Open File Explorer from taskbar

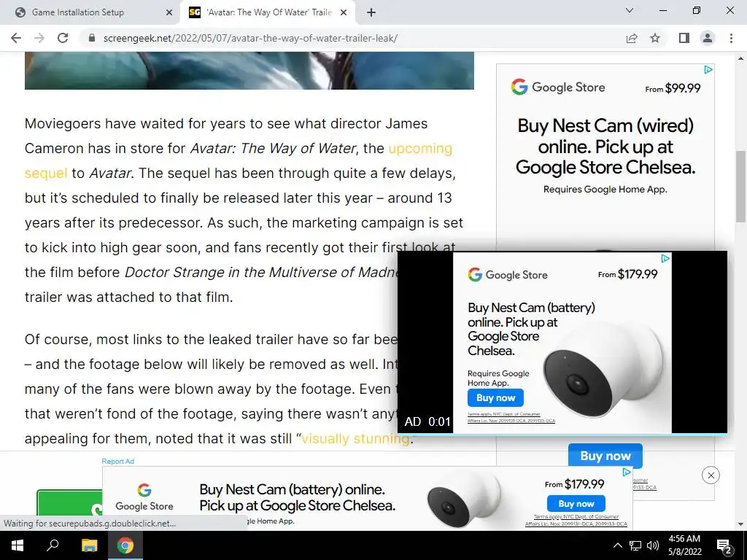coord(89,545)
